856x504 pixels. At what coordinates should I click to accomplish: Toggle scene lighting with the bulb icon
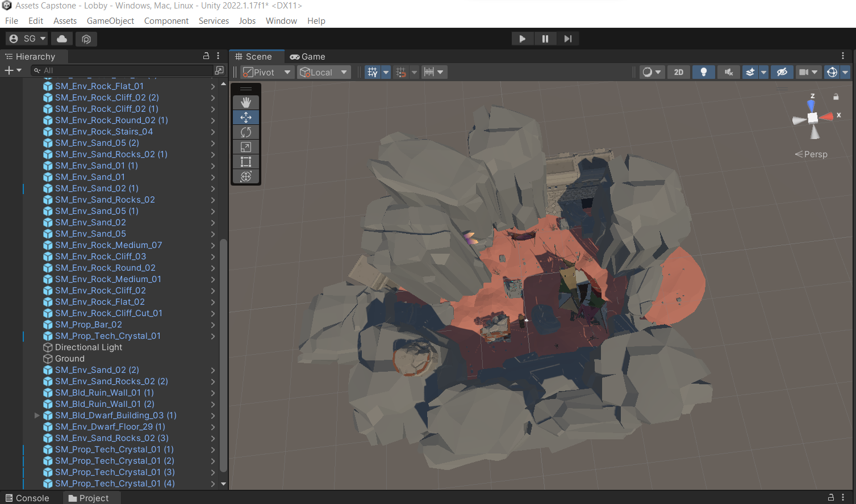(703, 72)
